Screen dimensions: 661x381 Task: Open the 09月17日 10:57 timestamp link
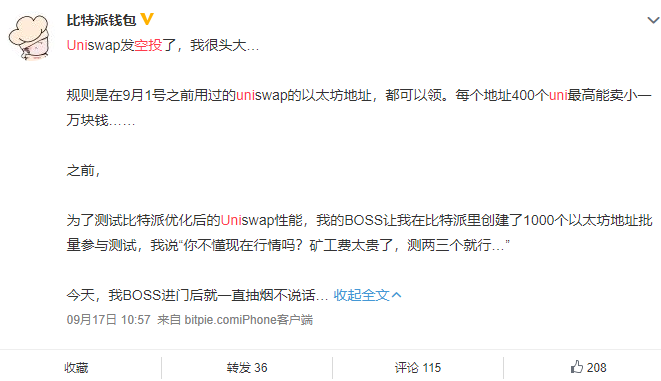coord(108,320)
